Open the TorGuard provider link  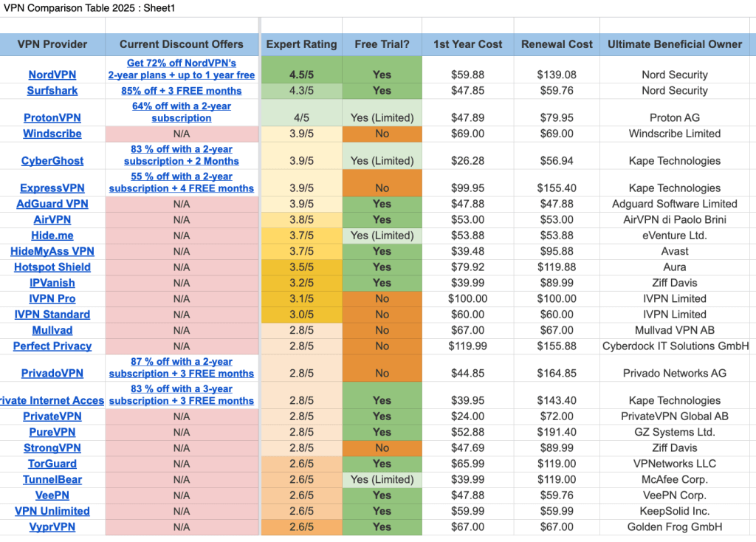pos(52,464)
